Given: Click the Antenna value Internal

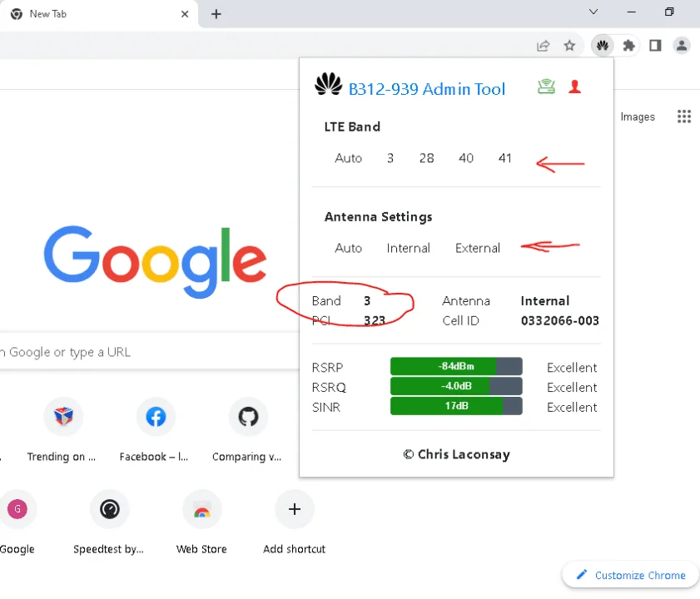Looking at the screenshot, I should click(545, 301).
